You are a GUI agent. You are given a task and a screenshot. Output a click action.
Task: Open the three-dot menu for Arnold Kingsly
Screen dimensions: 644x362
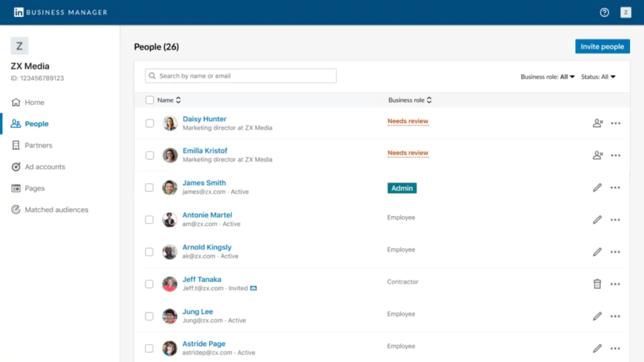click(615, 252)
